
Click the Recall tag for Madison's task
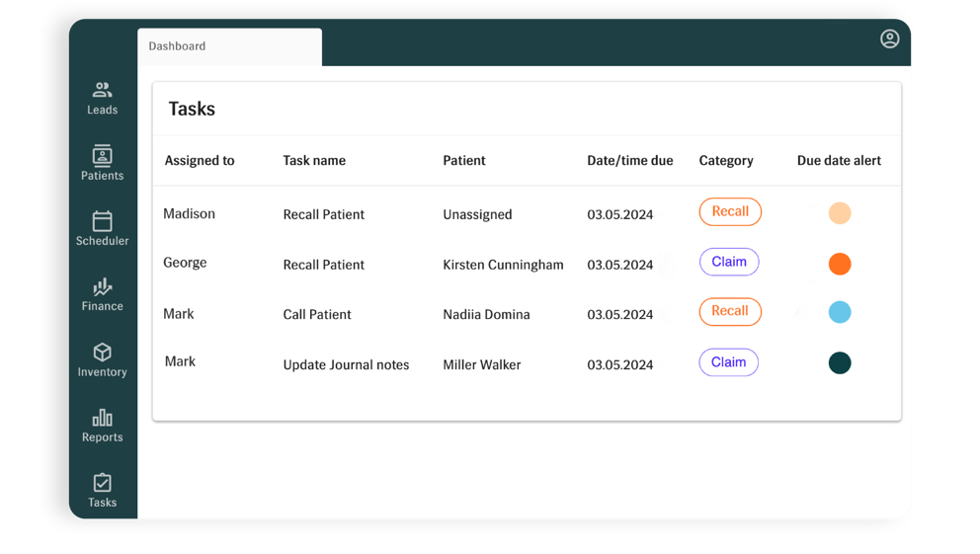point(730,211)
